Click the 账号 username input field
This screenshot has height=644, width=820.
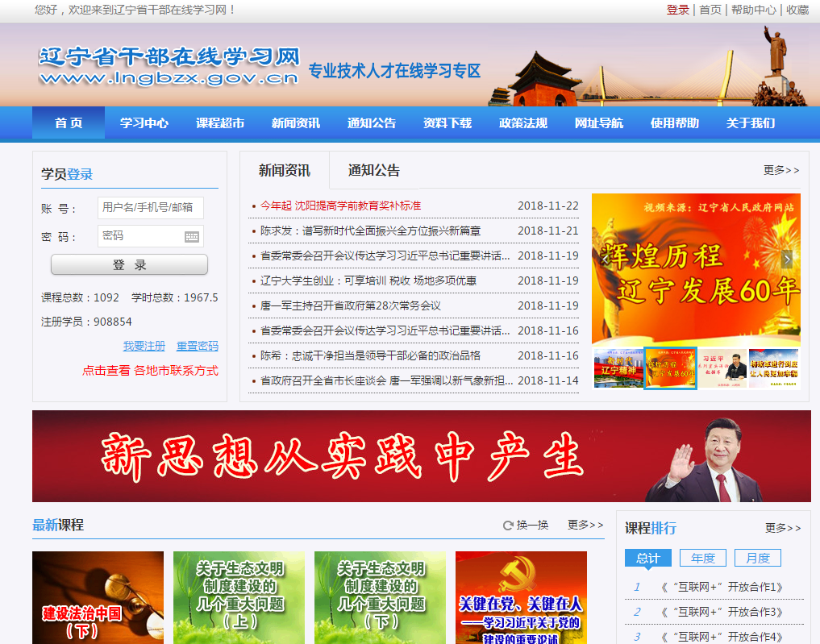point(150,208)
